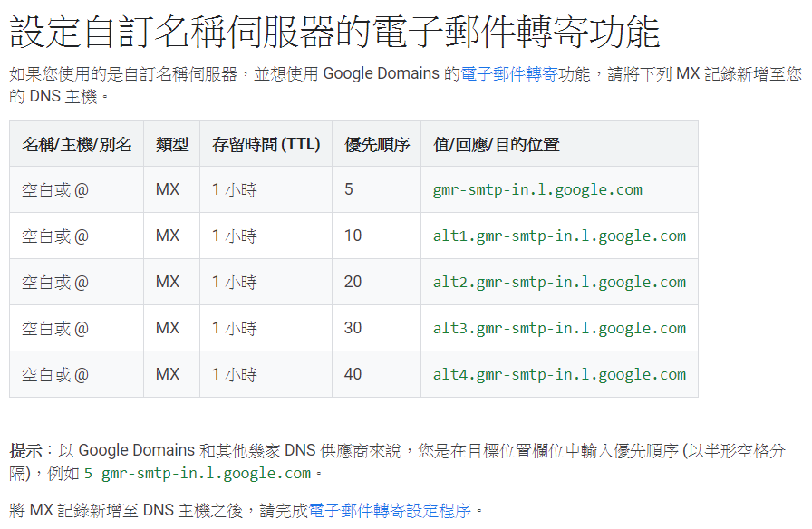Select alt4.gmr-smtp-in.l.google.com value
The image size is (812, 529).
pos(559,374)
